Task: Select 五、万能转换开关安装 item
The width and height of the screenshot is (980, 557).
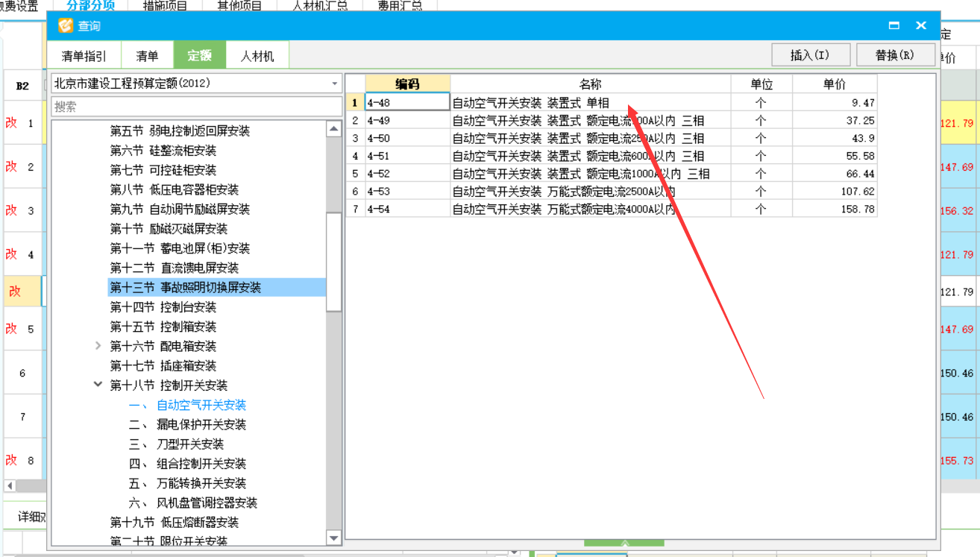Action: 187,483
